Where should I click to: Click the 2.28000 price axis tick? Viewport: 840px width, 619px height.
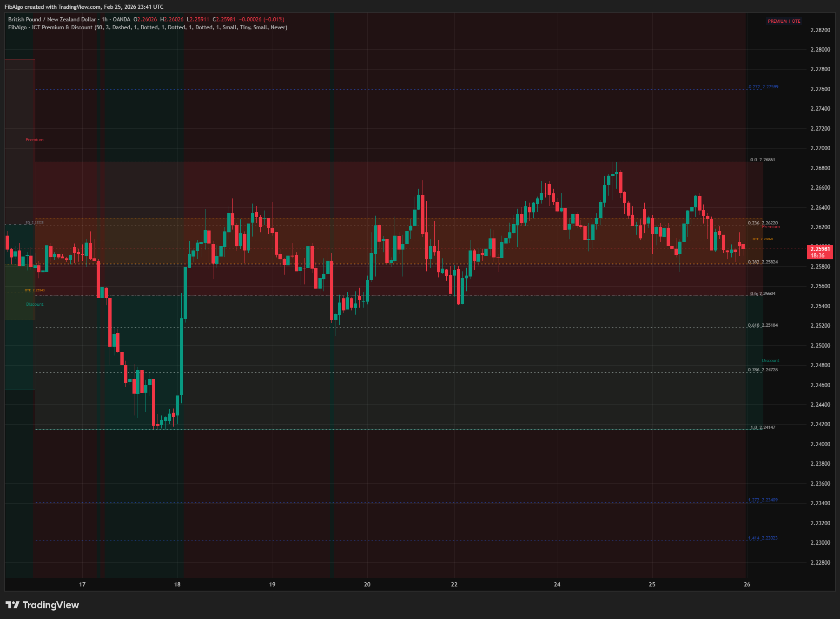tap(820, 50)
